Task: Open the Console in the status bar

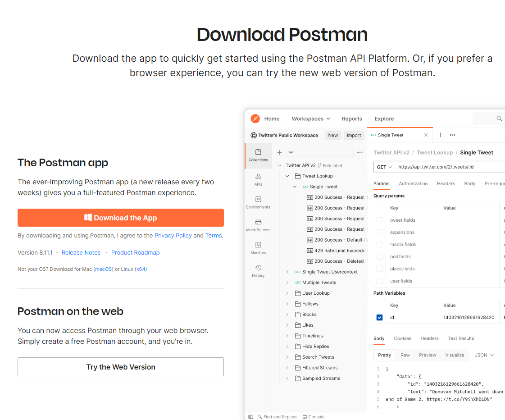Action: coord(314,417)
